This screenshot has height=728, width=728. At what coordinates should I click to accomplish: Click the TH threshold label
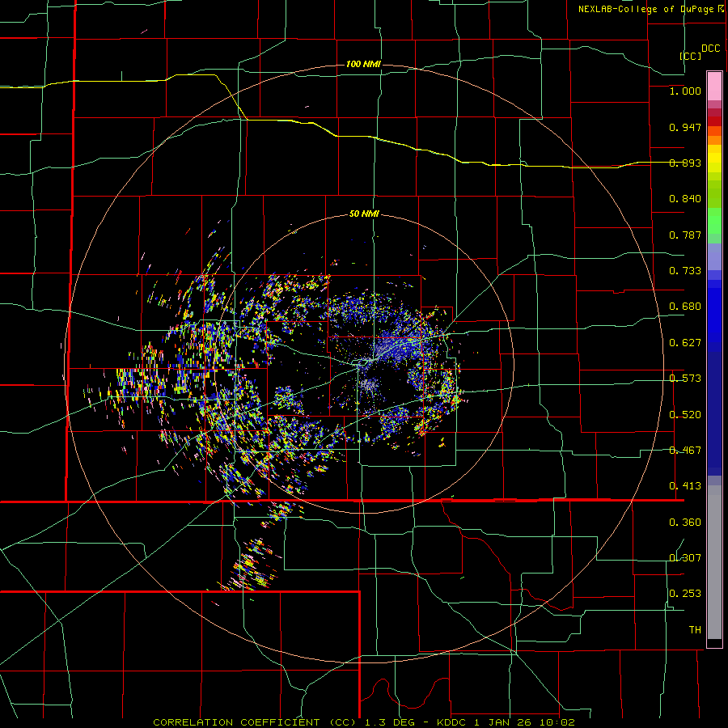[695, 630]
